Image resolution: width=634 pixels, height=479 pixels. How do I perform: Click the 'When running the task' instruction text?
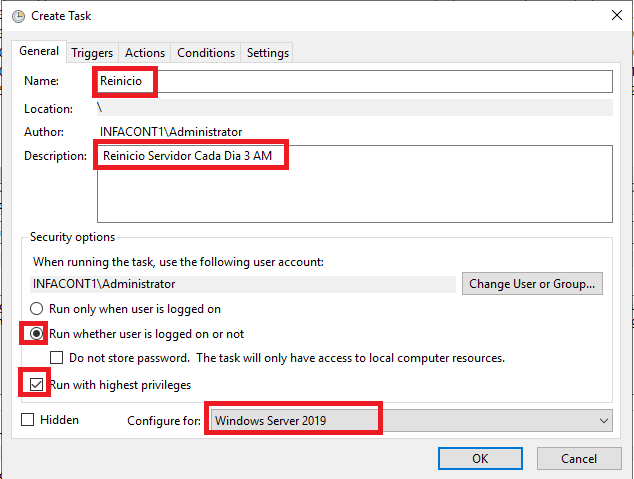178,262
